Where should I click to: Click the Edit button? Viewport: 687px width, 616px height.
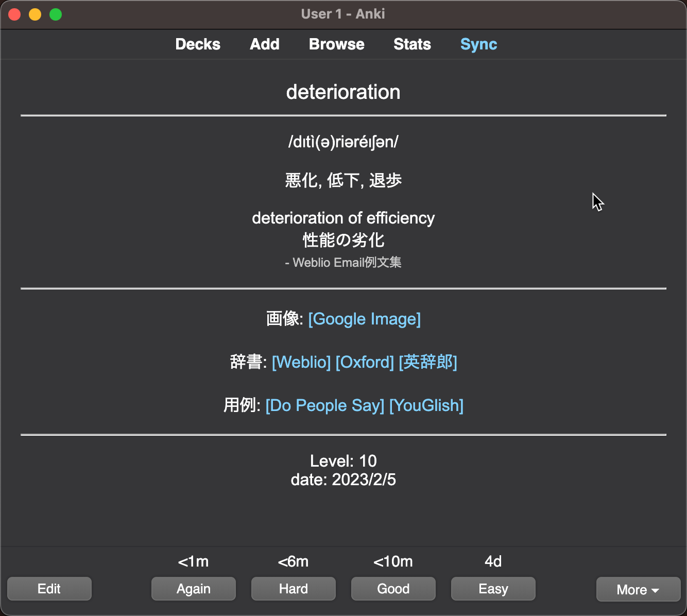49,589
